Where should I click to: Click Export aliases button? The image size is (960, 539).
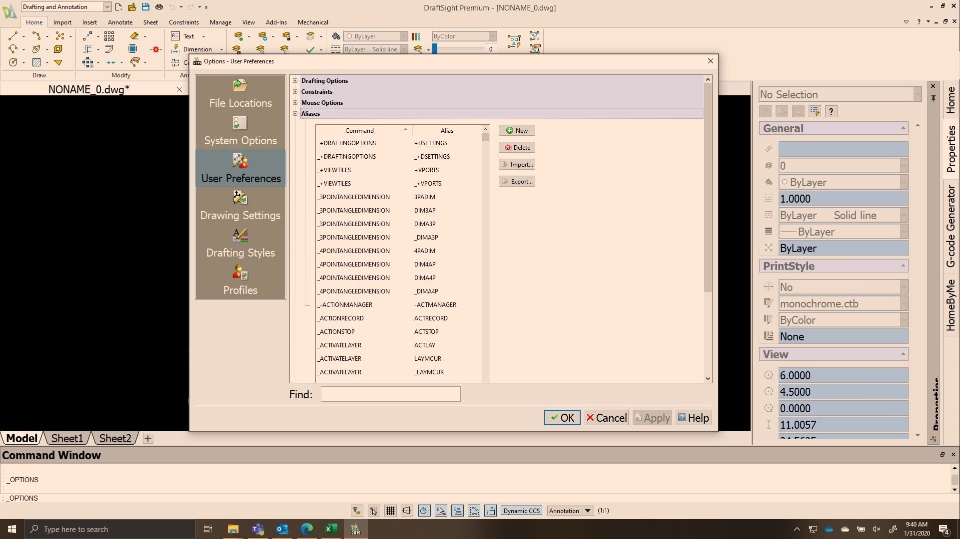(x=517, y=181)
